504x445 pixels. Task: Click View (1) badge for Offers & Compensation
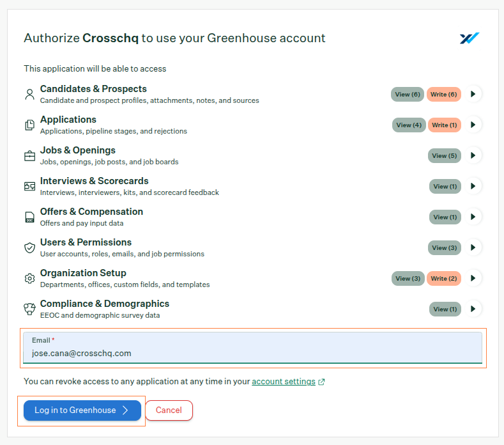pos(445,217)
